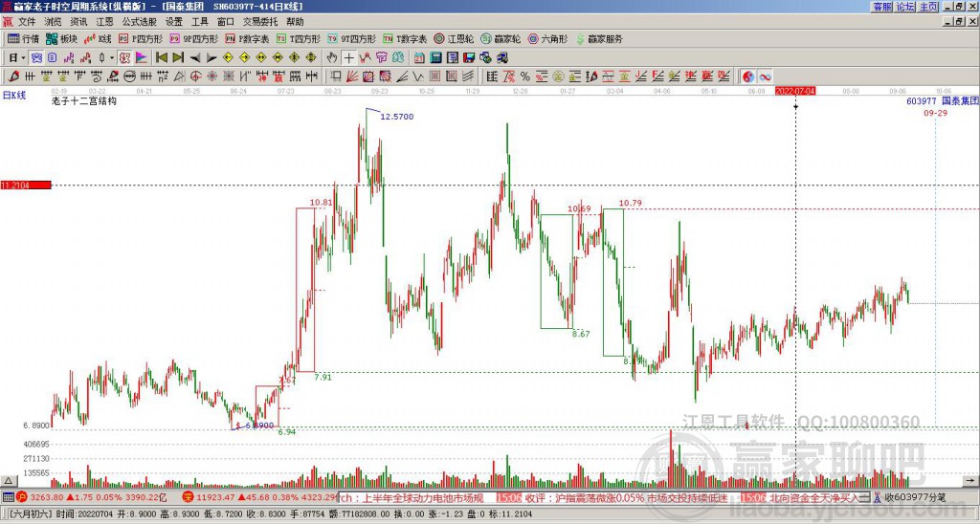Click the floppy disk save icon

(469, 57)
